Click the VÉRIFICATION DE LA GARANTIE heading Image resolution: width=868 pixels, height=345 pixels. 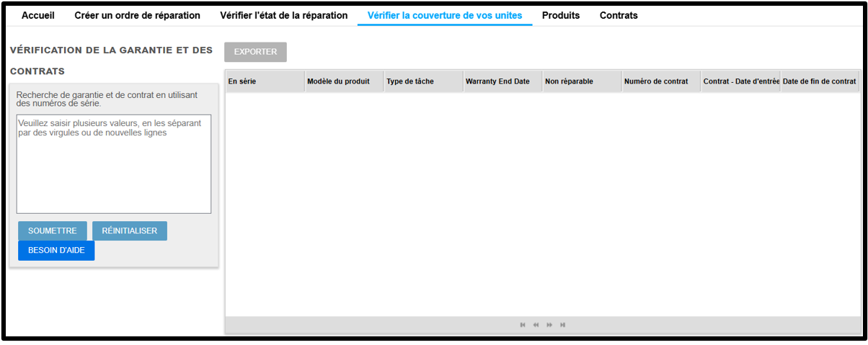[111, 61]
